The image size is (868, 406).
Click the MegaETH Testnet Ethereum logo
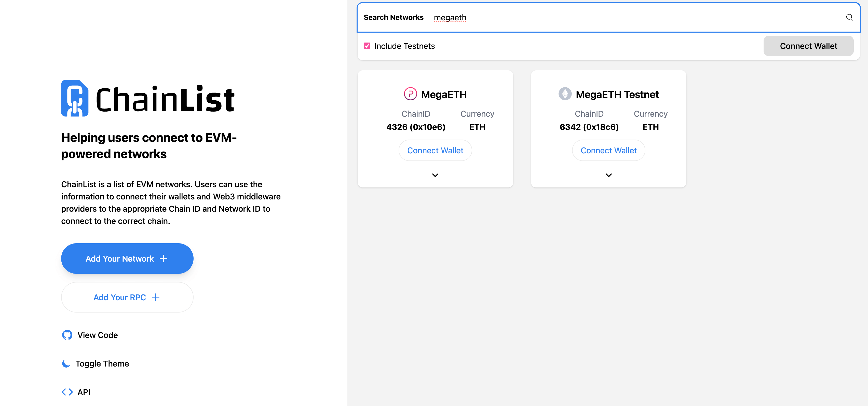565,94
